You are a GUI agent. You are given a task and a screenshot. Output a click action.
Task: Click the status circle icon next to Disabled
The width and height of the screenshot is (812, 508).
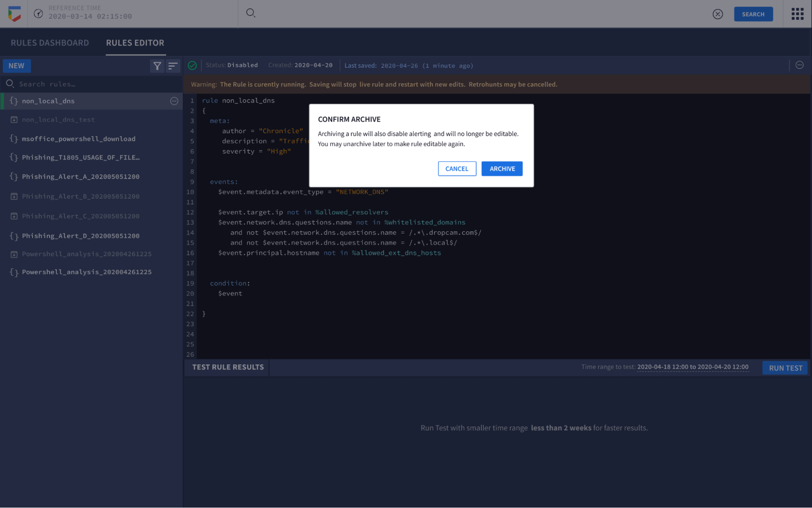point(192,65)
